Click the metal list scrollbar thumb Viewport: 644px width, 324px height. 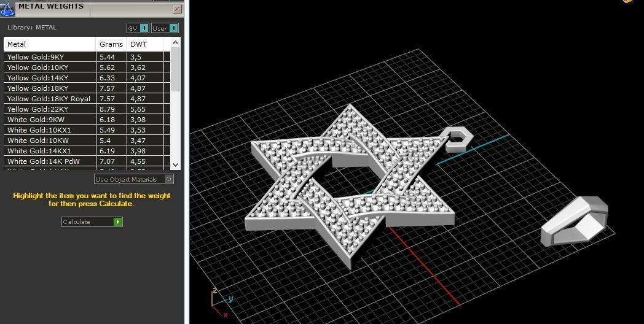[175, 69]
